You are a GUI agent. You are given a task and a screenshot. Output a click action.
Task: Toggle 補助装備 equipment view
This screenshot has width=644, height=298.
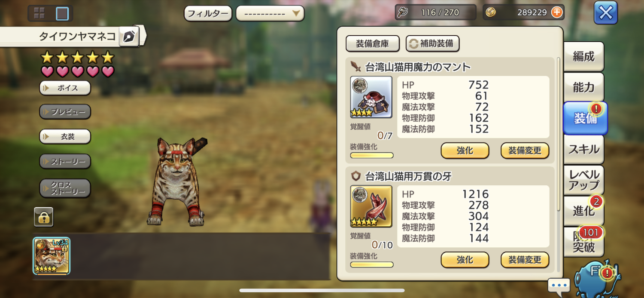pos(433,43)
